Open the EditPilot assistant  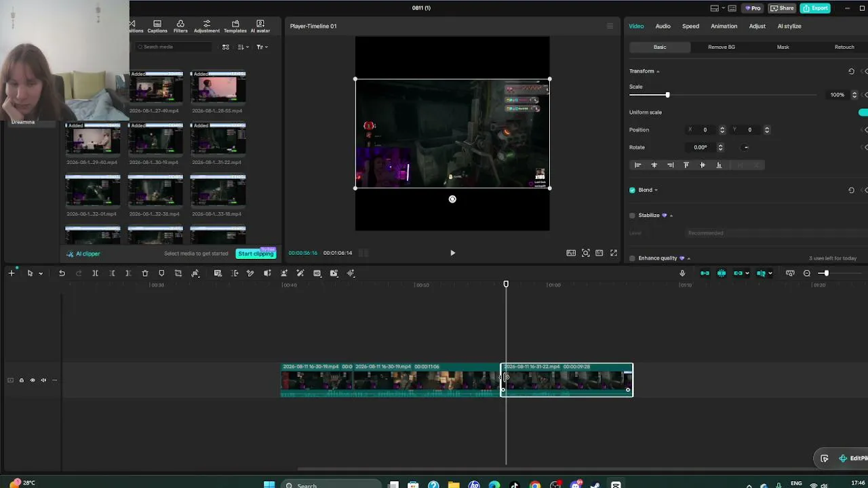[x=852, y=458]
